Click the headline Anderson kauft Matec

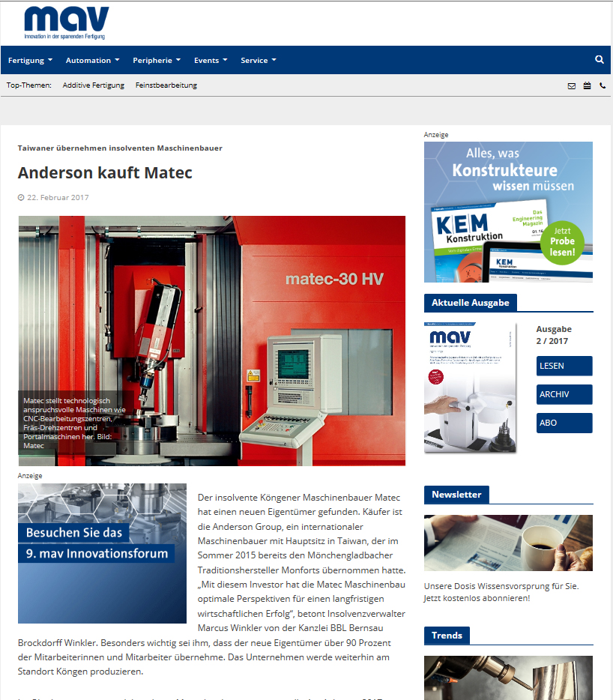(105, 173)
